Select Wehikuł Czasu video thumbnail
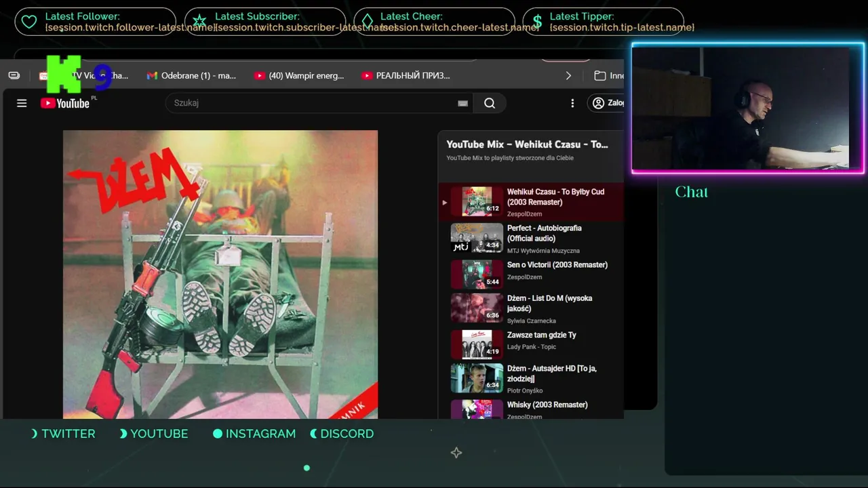The height and width of the screenshot is (488, 868). pos(477,201)
